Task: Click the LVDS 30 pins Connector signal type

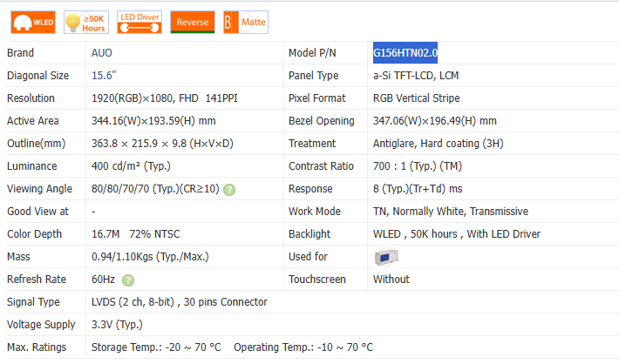Action: pyautogui.click(x=180, y=302)
